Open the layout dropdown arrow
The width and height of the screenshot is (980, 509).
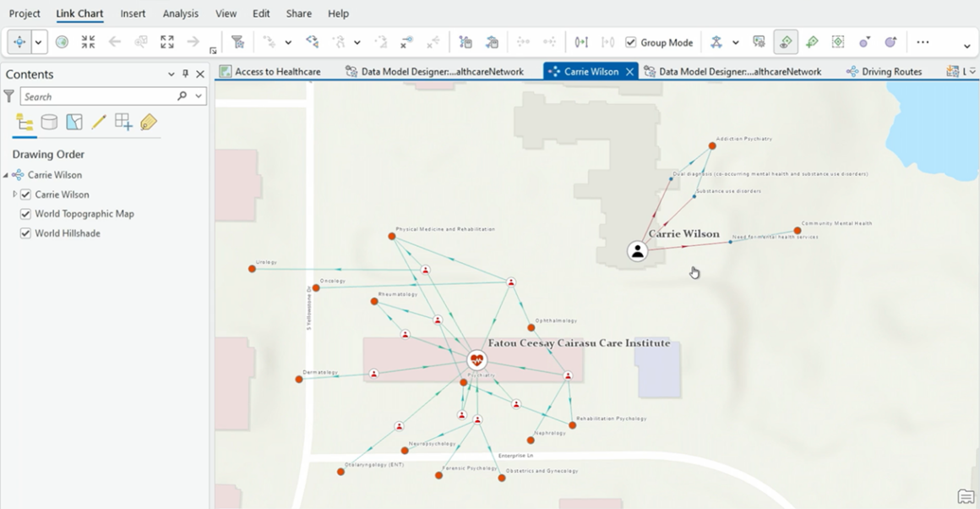point(736,42)
